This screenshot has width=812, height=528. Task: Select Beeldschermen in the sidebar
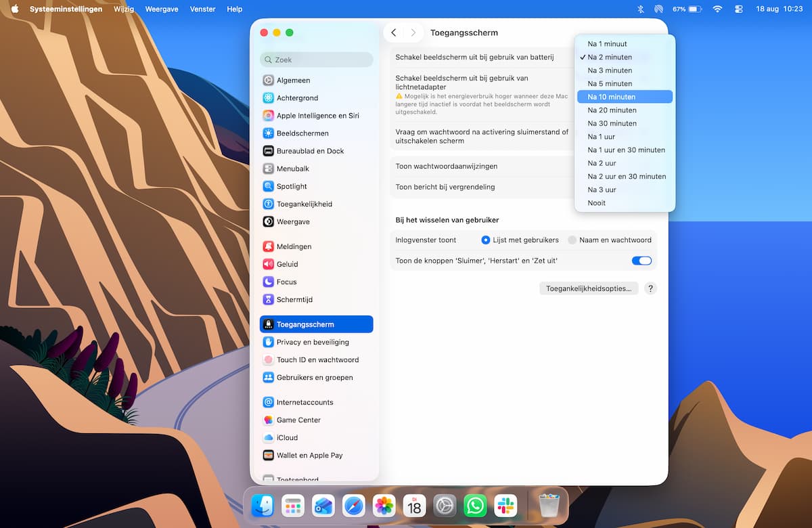[x=316, y=133]
